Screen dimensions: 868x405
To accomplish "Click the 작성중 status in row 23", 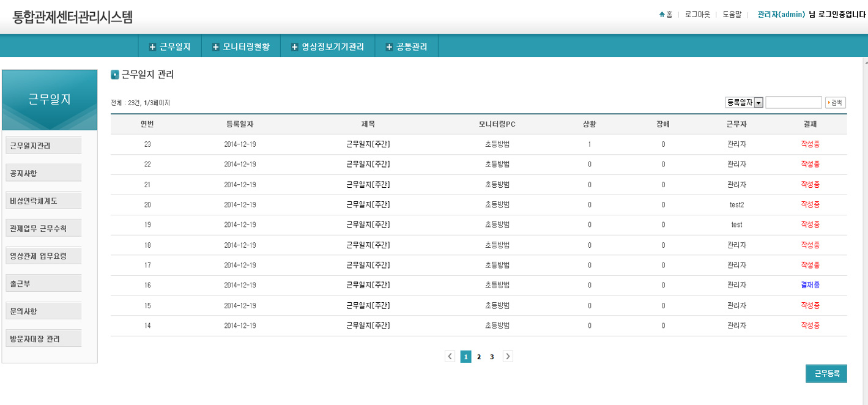I will tap(811, 144).
